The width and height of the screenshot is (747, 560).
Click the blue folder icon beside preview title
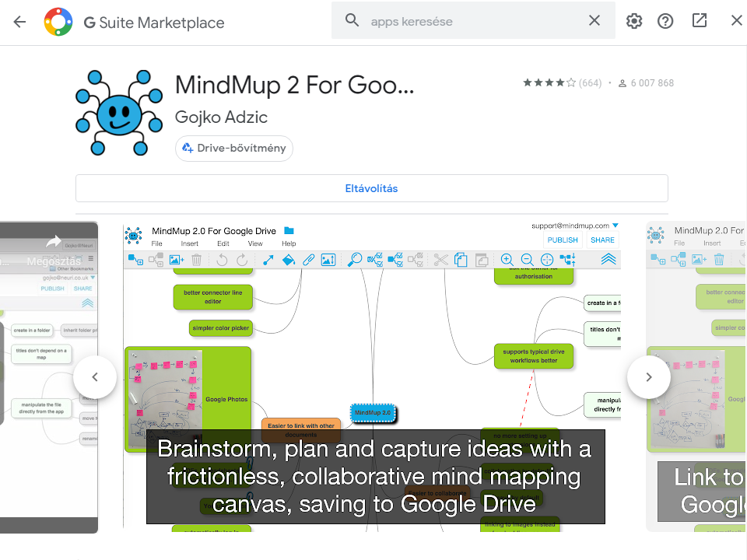coord(289,230)
